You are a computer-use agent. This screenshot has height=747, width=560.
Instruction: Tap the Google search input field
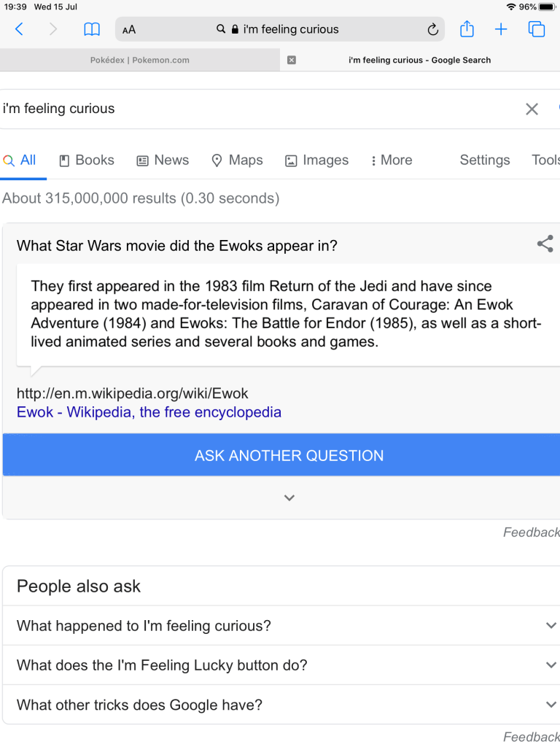click(x=255, y=109)
